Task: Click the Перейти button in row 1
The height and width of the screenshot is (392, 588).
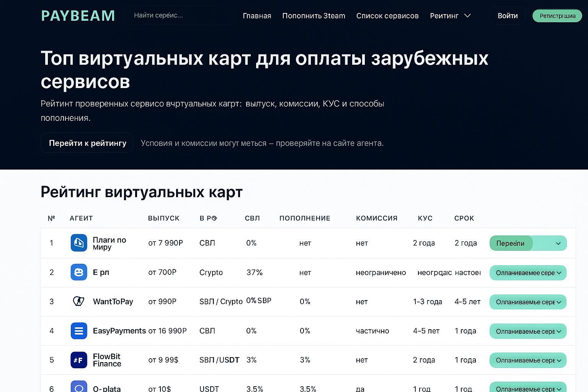Action: (x=511, y=243)
